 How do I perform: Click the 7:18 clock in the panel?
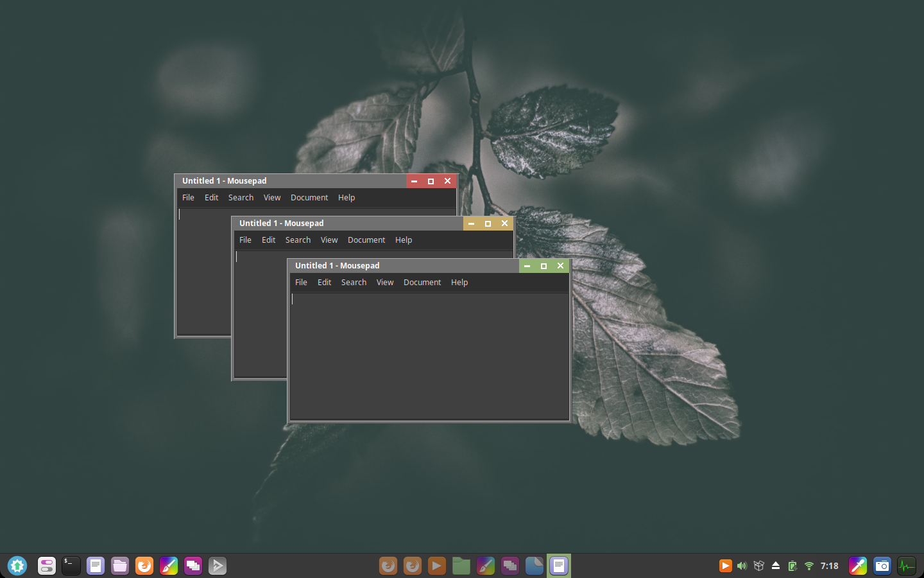[830, 566]
